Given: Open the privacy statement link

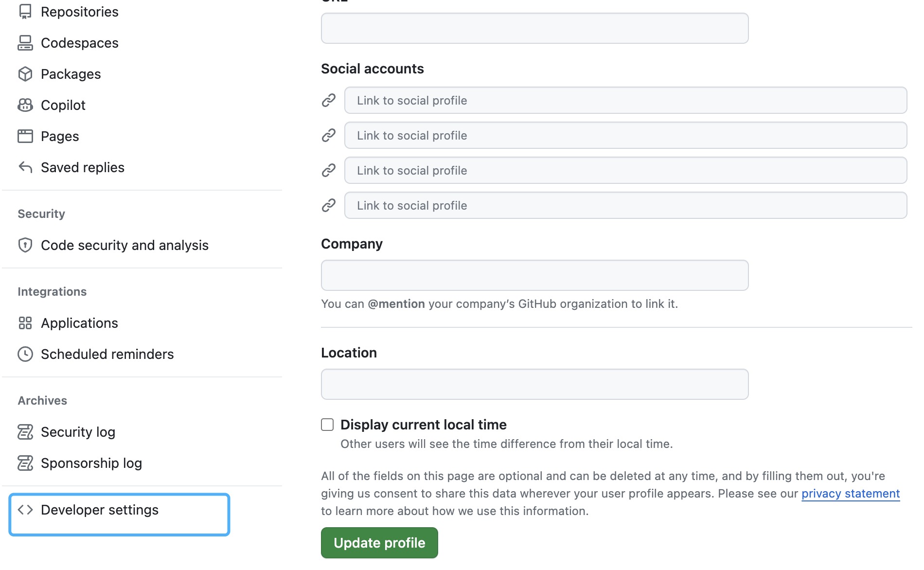Looking at the screenshot, I should [x=850, y=494].
